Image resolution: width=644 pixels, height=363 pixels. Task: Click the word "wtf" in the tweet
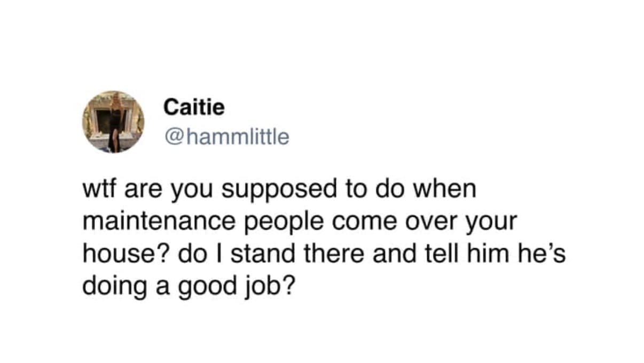[x=97, y=191]
